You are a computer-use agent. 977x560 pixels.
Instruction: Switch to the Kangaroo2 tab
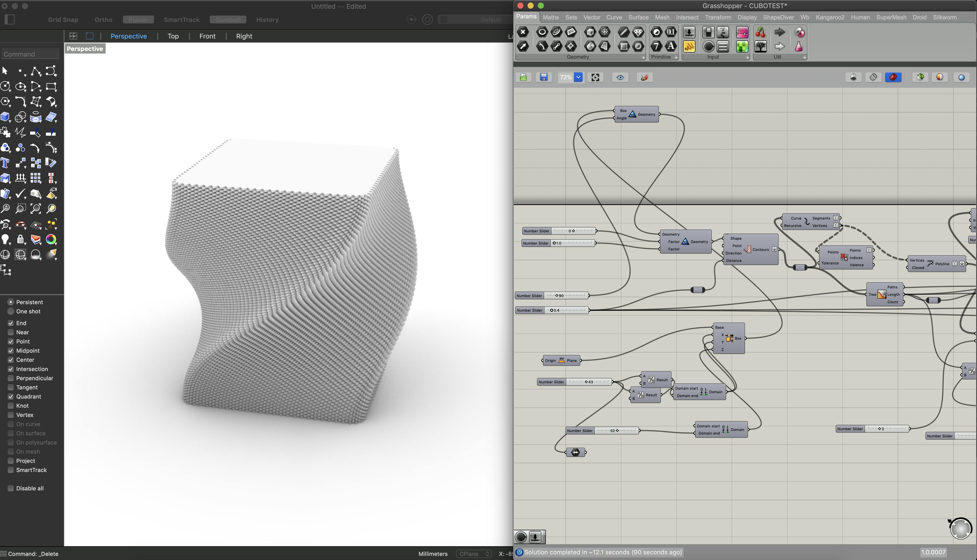tap(830, 17)
